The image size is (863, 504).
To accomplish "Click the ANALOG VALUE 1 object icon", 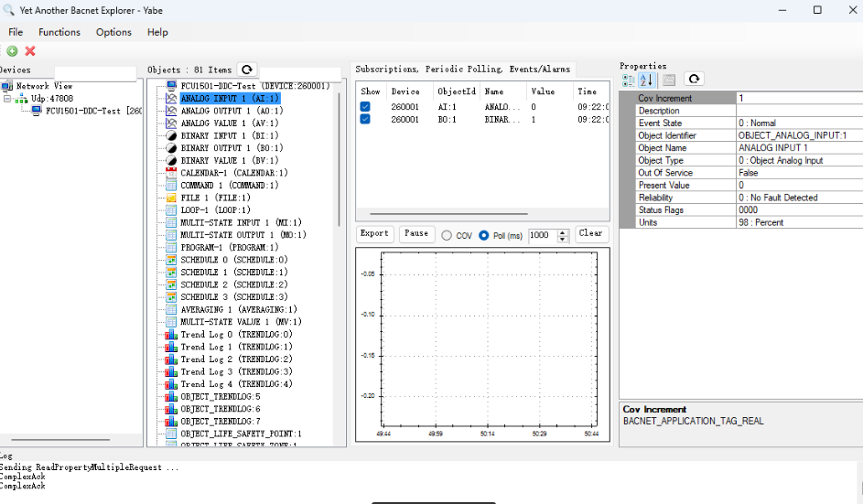I will click(171, 123).
